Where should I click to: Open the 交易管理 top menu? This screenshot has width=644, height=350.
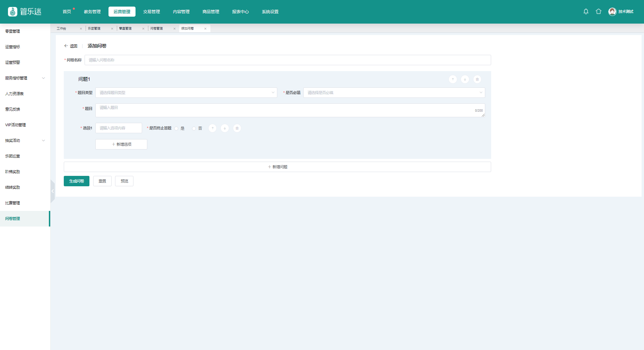(x=151, y=12)
